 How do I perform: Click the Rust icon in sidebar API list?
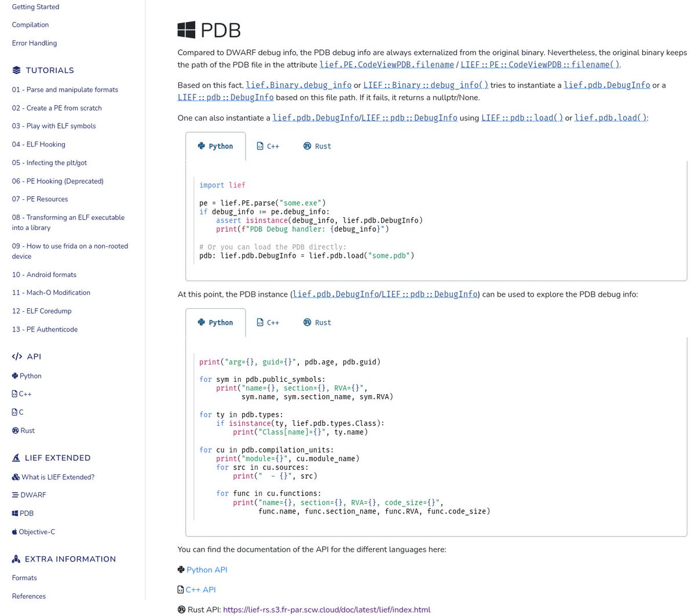coord(16,431)
